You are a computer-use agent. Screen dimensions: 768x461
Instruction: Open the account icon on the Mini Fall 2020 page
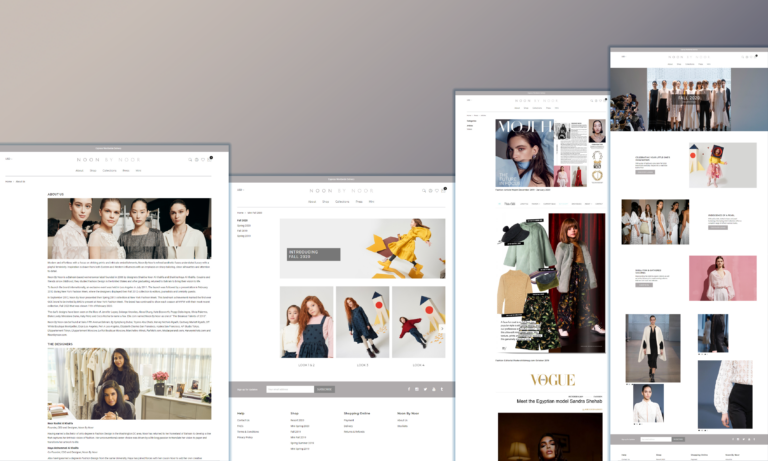[431, 191]
